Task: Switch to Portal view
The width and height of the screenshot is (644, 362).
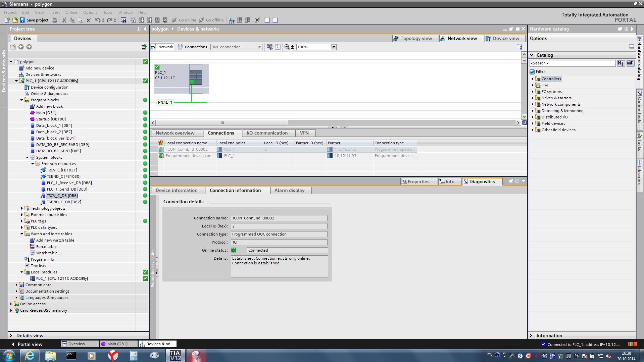Action: (x=27, y=344)
